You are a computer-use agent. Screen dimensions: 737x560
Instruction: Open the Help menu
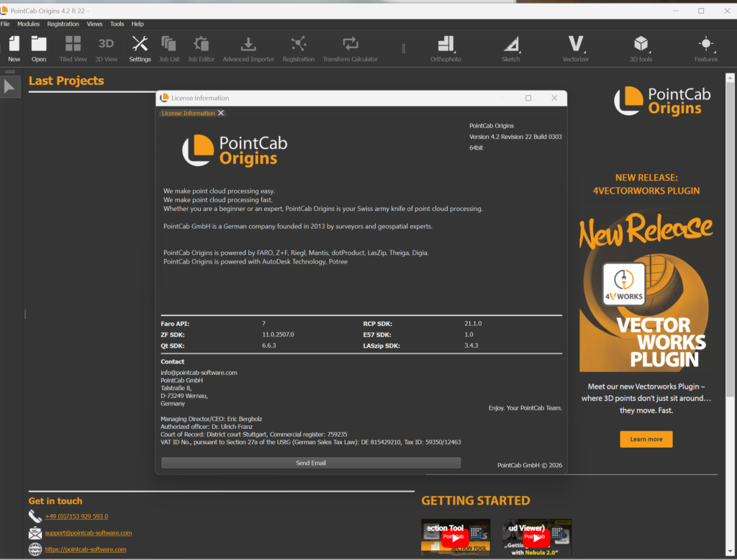[x=137, y=24]
